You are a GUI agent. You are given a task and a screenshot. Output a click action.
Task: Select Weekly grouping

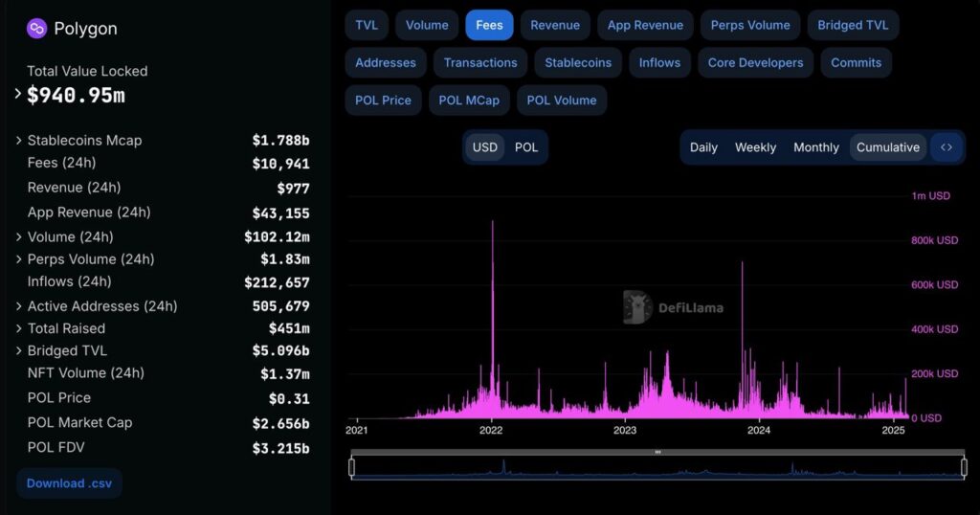[755, 147]
